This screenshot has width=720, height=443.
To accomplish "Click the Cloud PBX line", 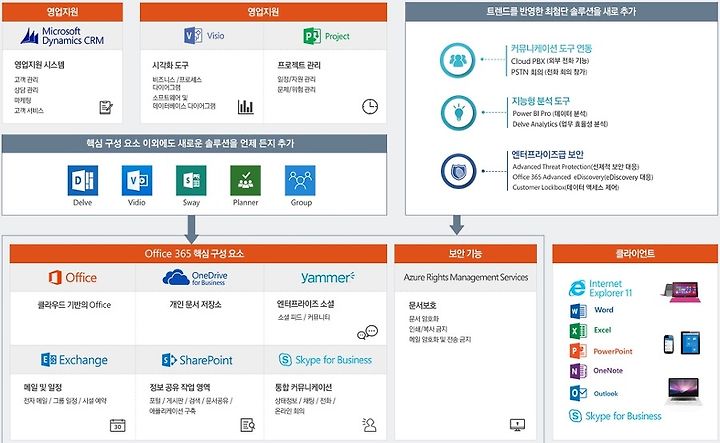I will click(550, 61).
